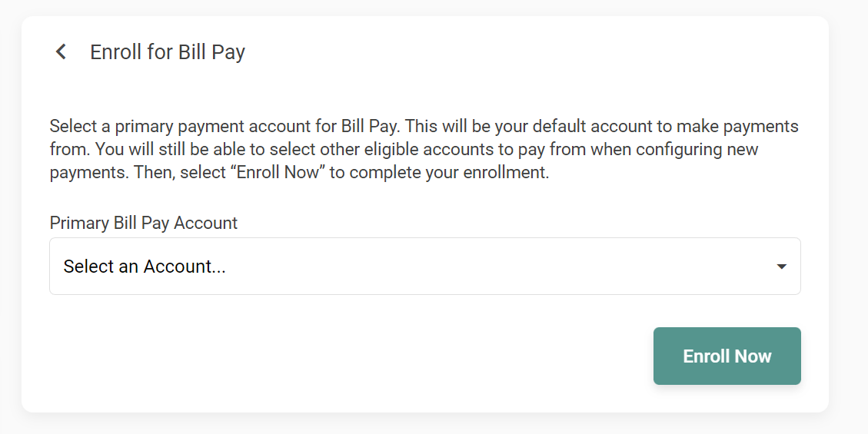
Task: Go back using the left chevron icon
Action: [x=61, y=52]
